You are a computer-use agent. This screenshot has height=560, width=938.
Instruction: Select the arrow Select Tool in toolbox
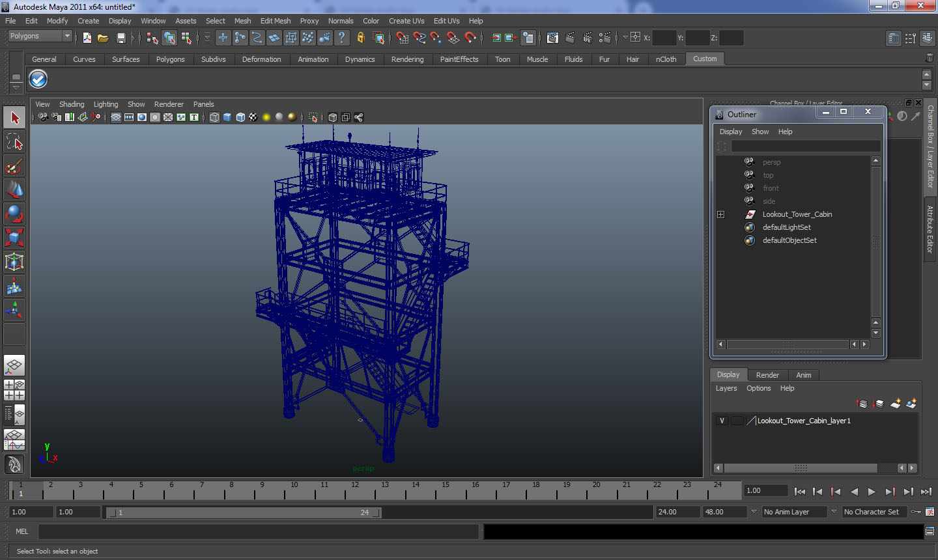(14, 118)
